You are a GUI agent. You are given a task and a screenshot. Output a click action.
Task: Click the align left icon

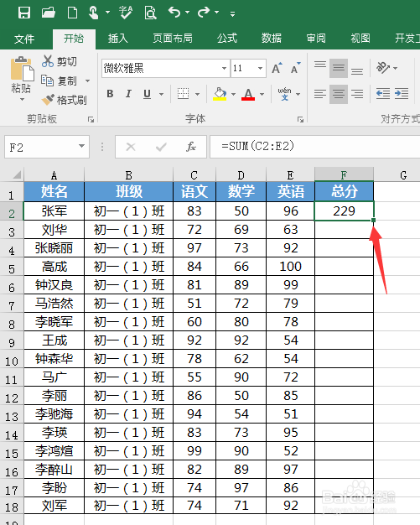pos(320,94)
